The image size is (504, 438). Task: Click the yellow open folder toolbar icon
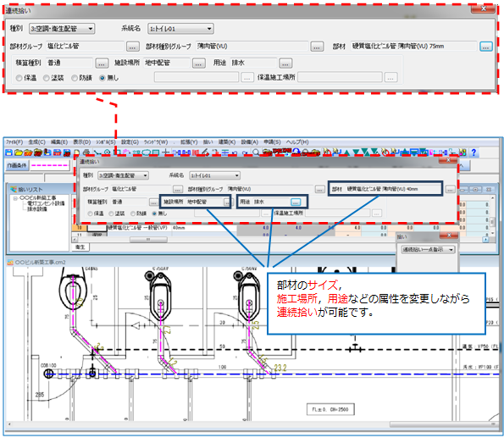(19, 152)
